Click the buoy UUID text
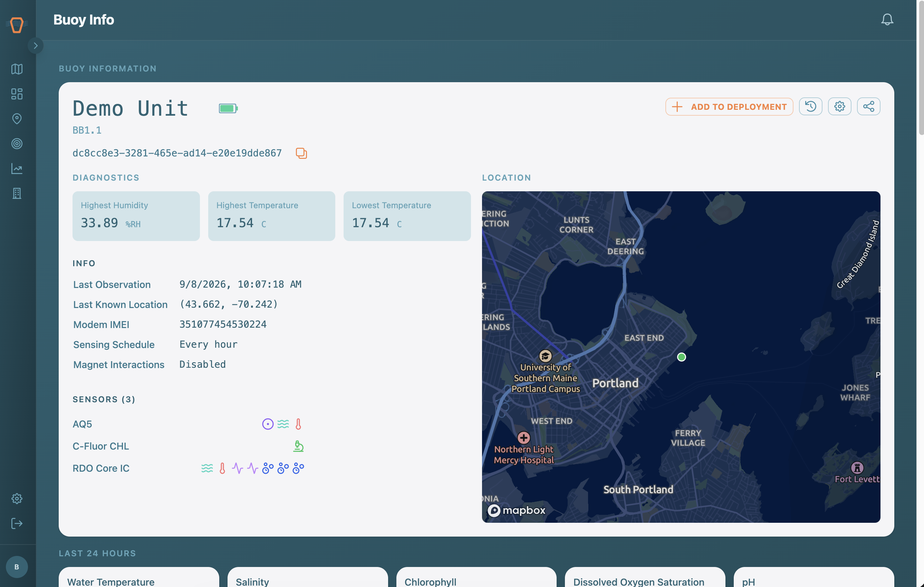The width and height of the screenshot is (924, 587). (x=177, y=153)
